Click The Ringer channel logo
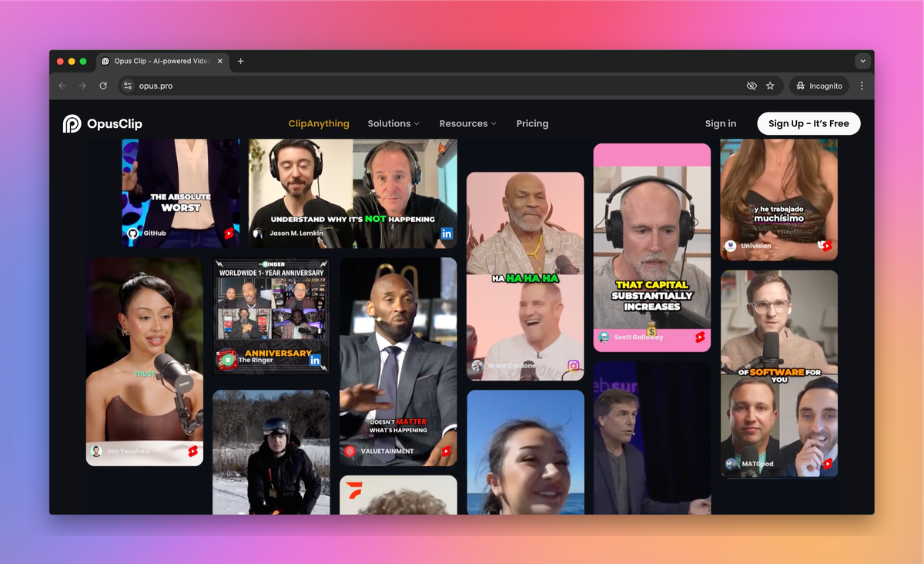924x564 pixels. coord(226,360)
